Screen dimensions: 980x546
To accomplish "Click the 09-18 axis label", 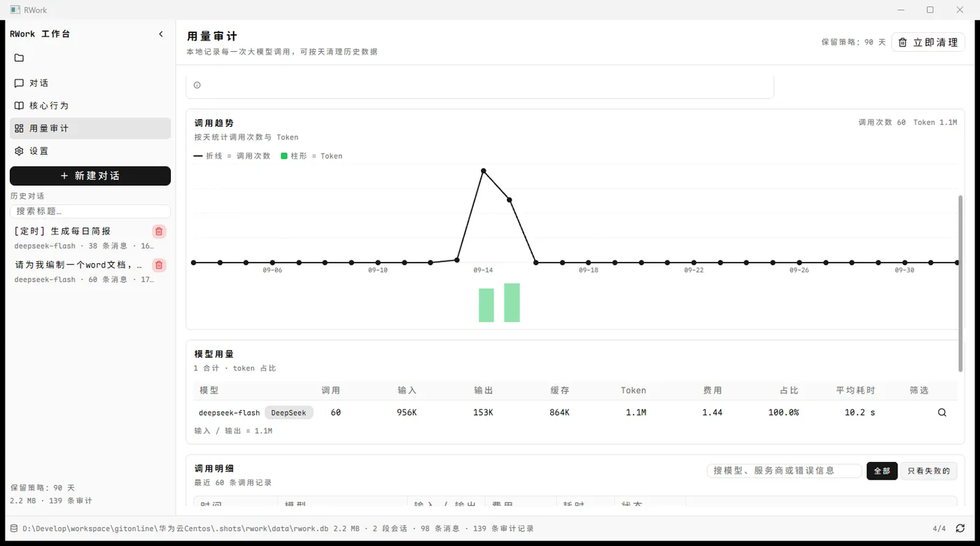I will point(589,270).
